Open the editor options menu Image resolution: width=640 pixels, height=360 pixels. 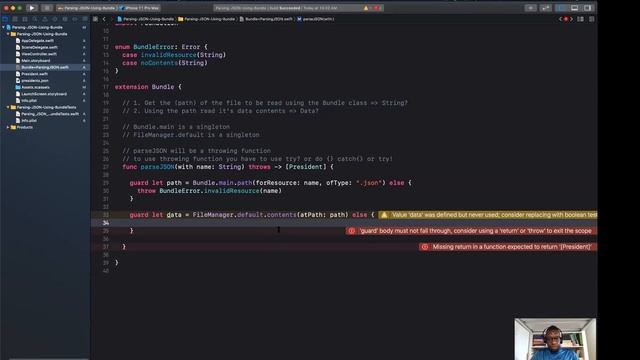pyautogui.click(x=580, y=19)
